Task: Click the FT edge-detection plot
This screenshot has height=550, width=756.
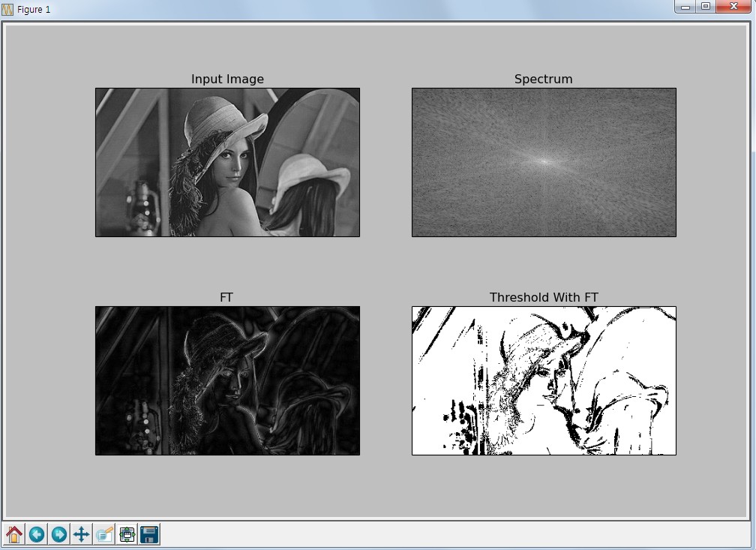Action: (227, 380)
